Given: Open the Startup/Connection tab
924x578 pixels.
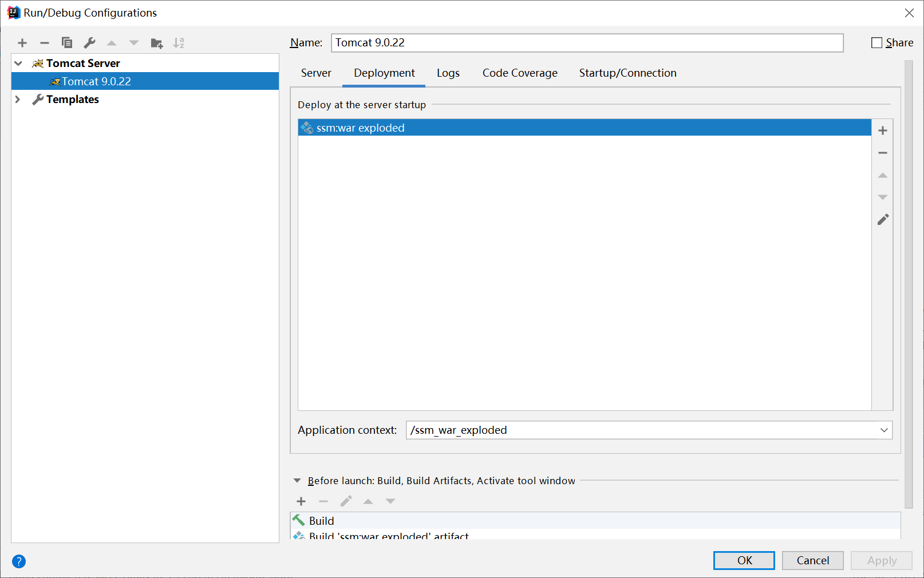Looking at the screenshot, I should (627, 73).
